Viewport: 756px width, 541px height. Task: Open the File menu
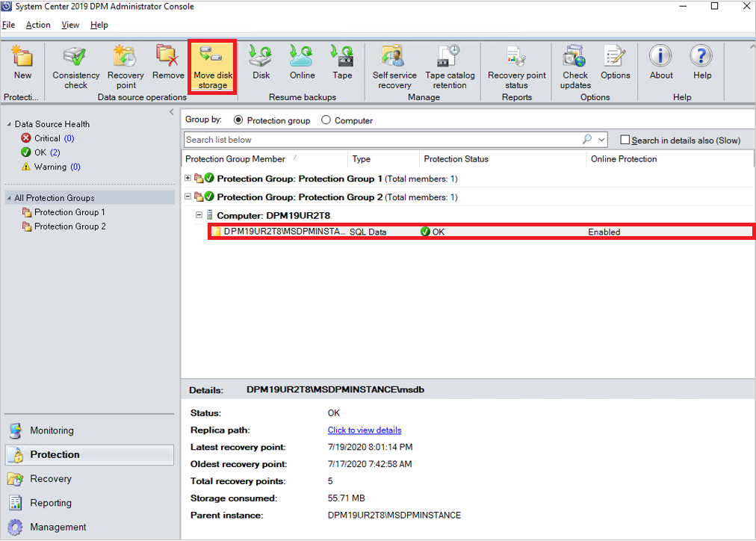[9, 25]
